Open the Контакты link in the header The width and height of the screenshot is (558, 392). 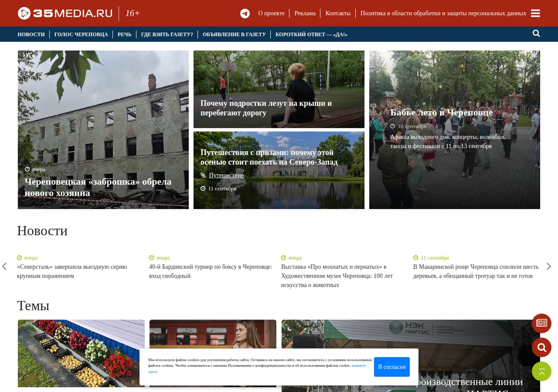click(338, 13)
